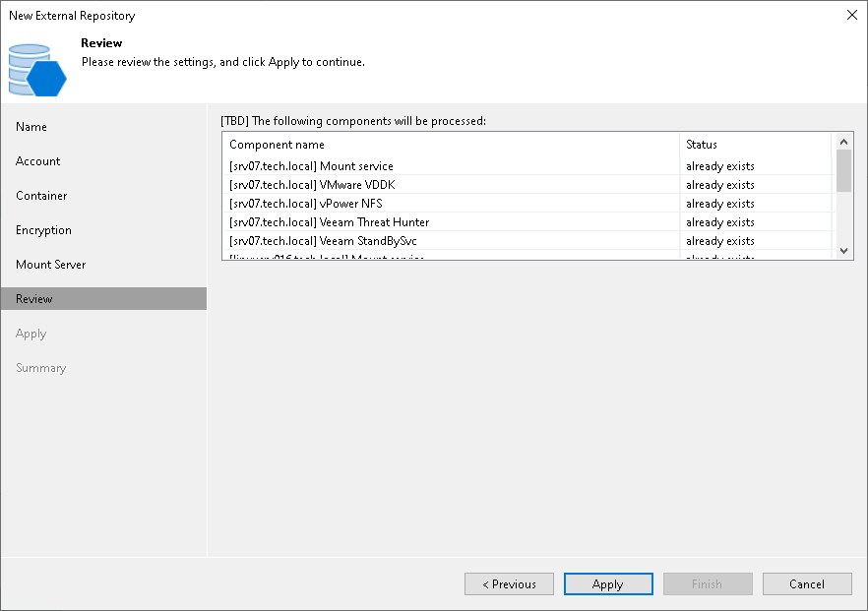Image resolution: width=868 pixels, height=611 pixels.
Task: Click StandBySvc 'already exists' status
Action: point(720,241)
